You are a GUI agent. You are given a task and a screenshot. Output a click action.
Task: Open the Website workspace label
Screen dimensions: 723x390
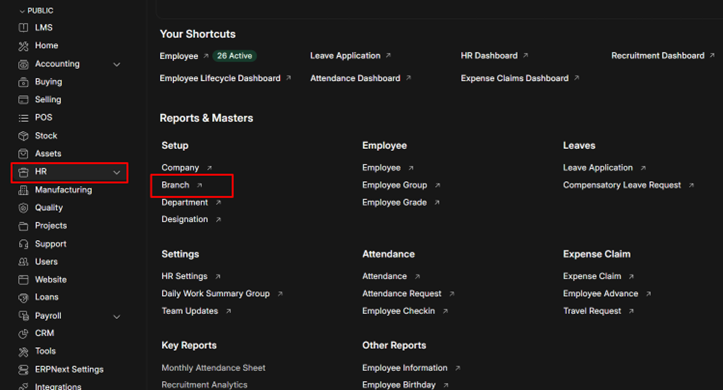click(x=51, y=280)
